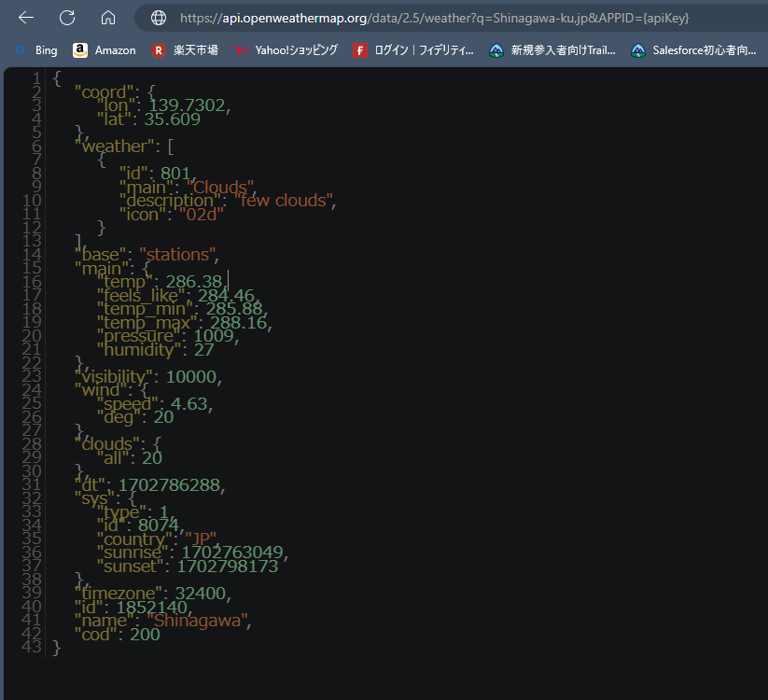Go to the browser home page icon
Screen dimensions: 768x700
pyautogui.click(x=108, y=18)
